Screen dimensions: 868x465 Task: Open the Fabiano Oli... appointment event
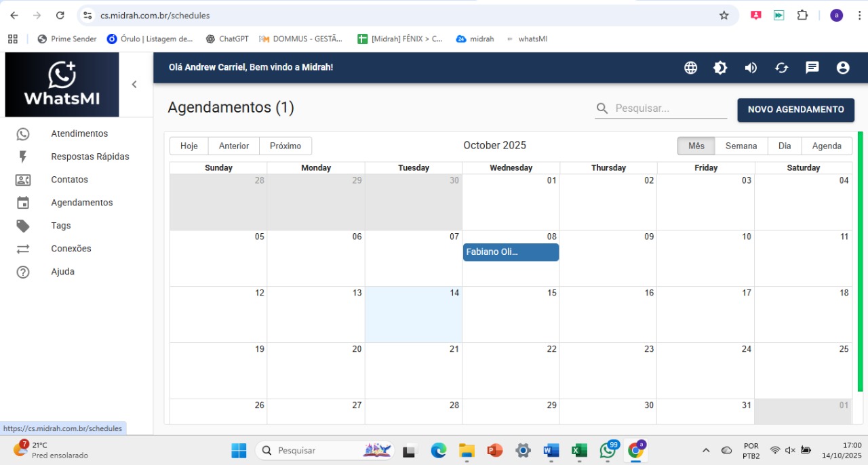(x=511, y=252)
